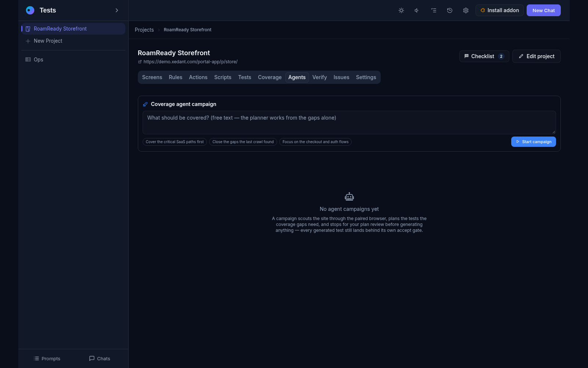
Task: Click the 'RoamReady Storefront' page title
Action: tap(174, 53)
